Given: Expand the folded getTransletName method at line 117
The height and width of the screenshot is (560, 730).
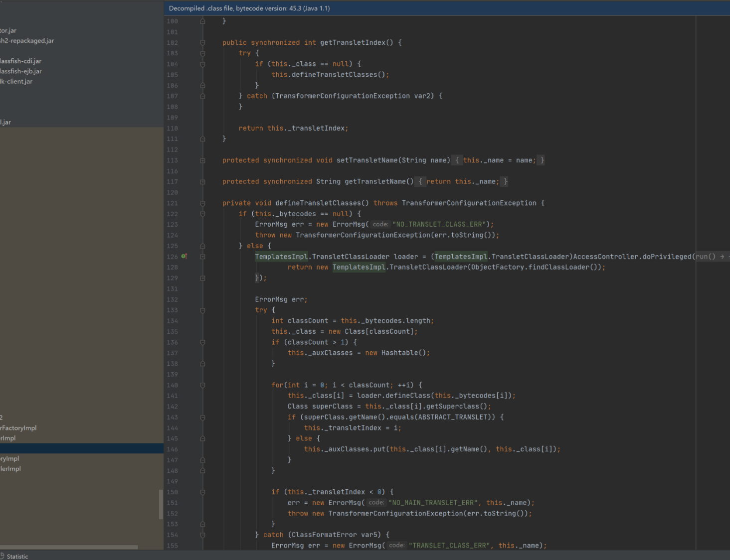Looking at the screenshot, I should point(202,182).
